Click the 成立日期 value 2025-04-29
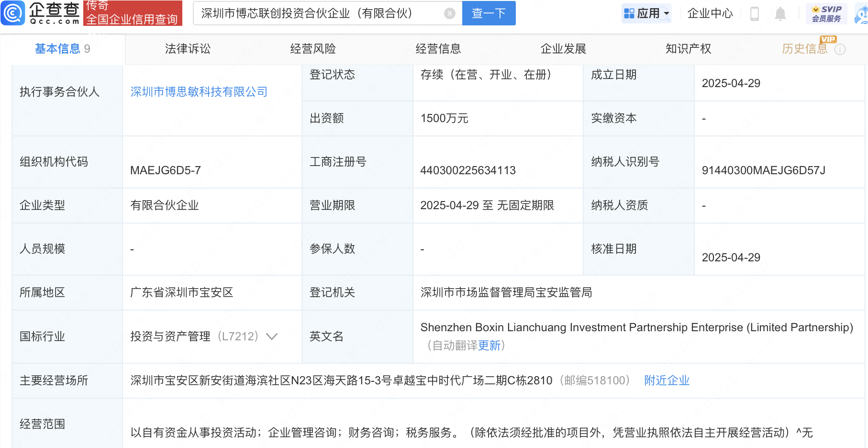The width and height of the screenshot is (868, 448). [731, 83]
